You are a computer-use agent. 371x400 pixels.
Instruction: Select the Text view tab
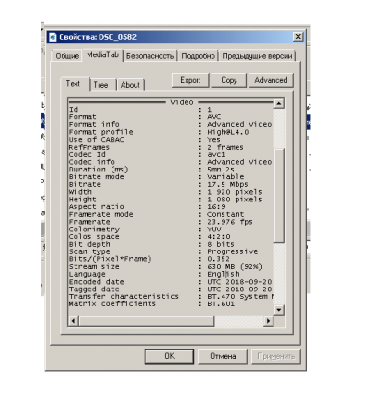[x=73, y=83]
